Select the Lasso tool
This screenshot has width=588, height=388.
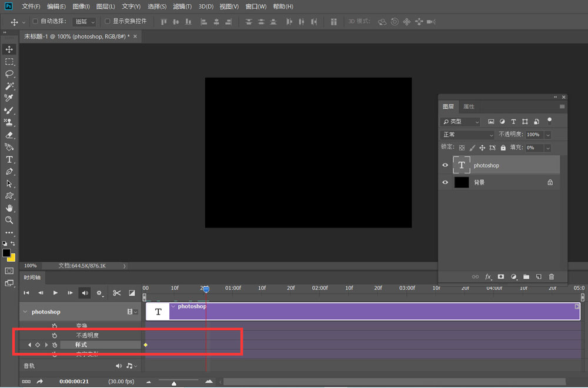point(9,73)
